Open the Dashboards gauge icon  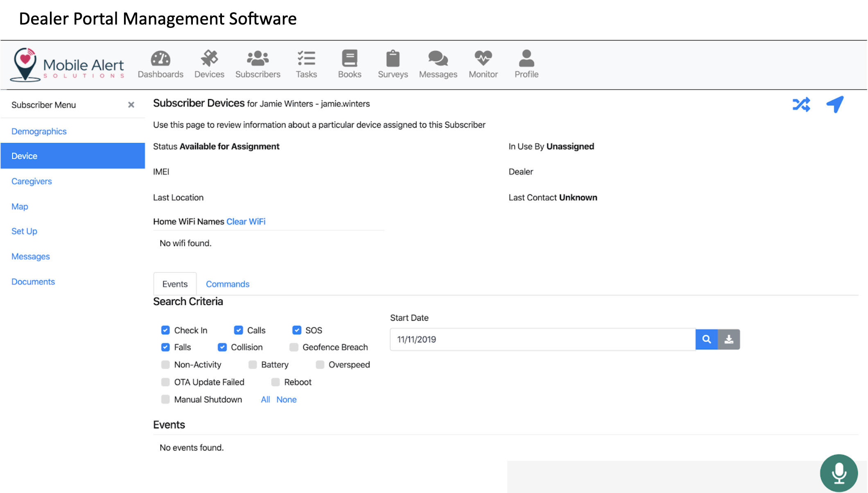point(160,59)
